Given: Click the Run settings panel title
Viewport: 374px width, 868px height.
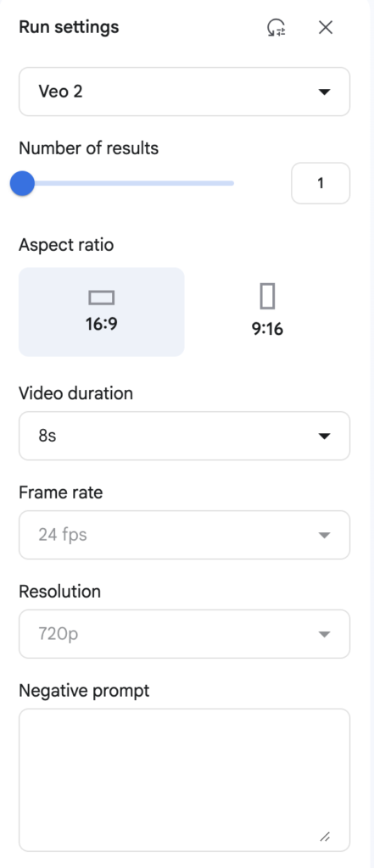Looking at the screenshot, I should coord(69,27).
